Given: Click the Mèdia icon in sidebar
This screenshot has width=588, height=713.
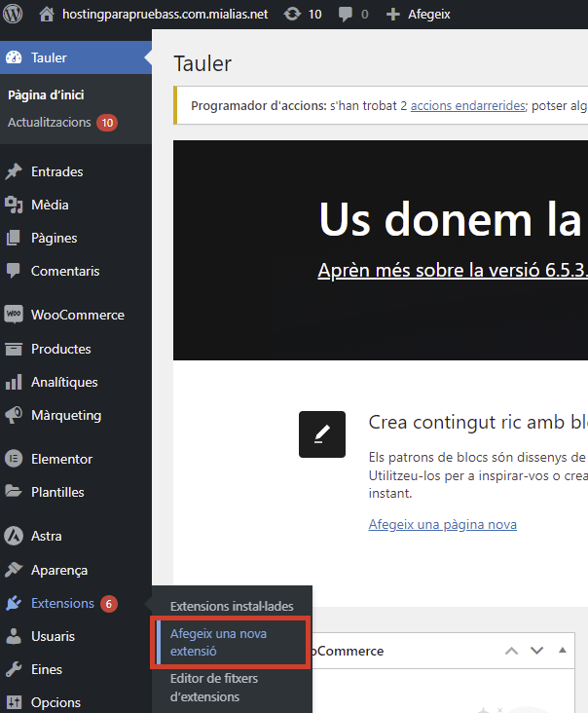Looking at the screenshot, I should [x=14, y=205].
